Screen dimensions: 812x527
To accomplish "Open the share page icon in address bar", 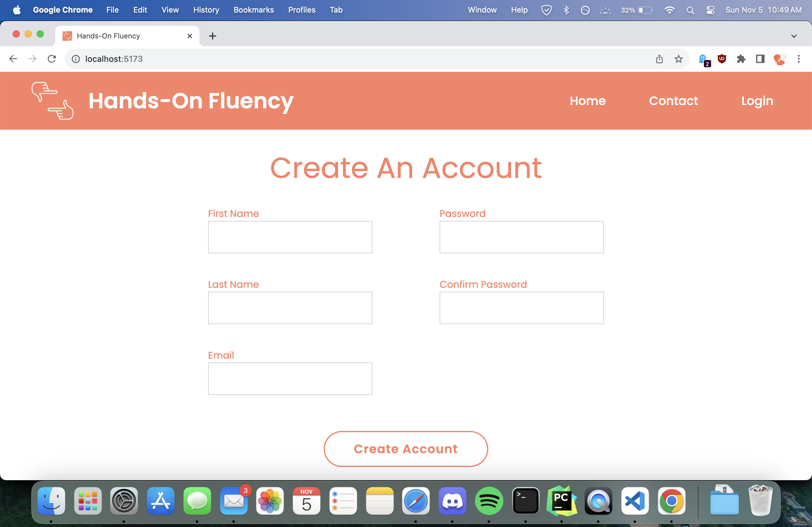I will [659, 59].
